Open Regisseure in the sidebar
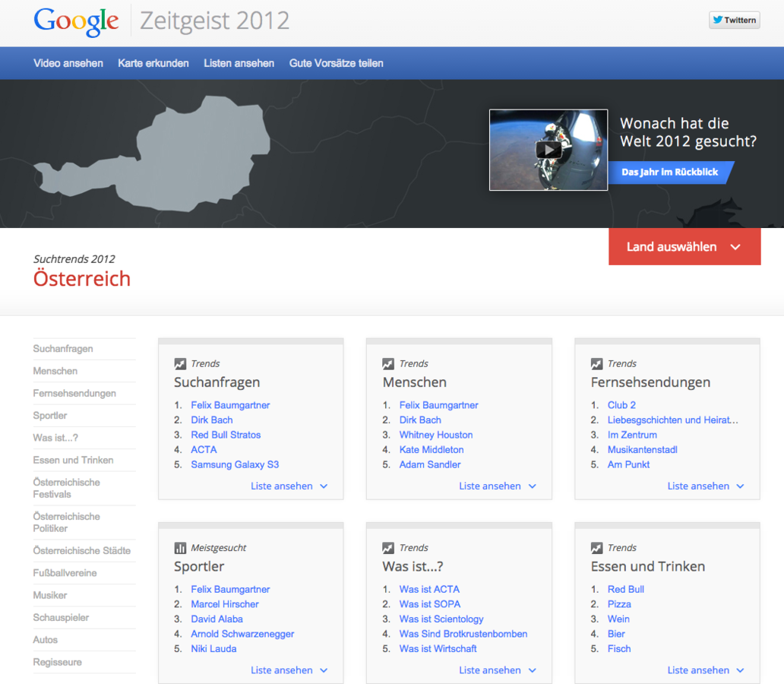Screen dimensions: 784x684 (x=58, y=662)
